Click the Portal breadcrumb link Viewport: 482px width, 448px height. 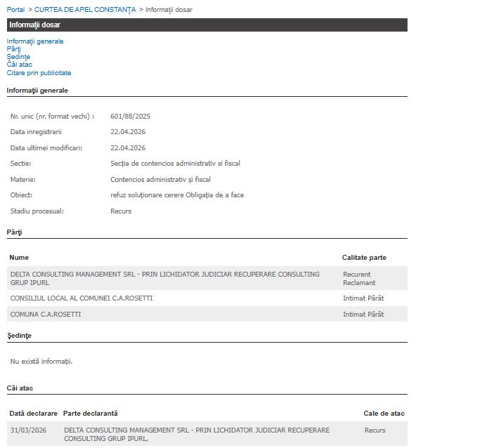click(x=15, y=10)
